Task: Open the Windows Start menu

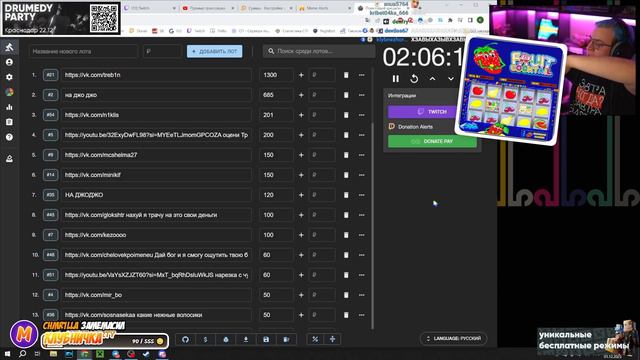Action: pyautogui.click(x=7, y=354)
